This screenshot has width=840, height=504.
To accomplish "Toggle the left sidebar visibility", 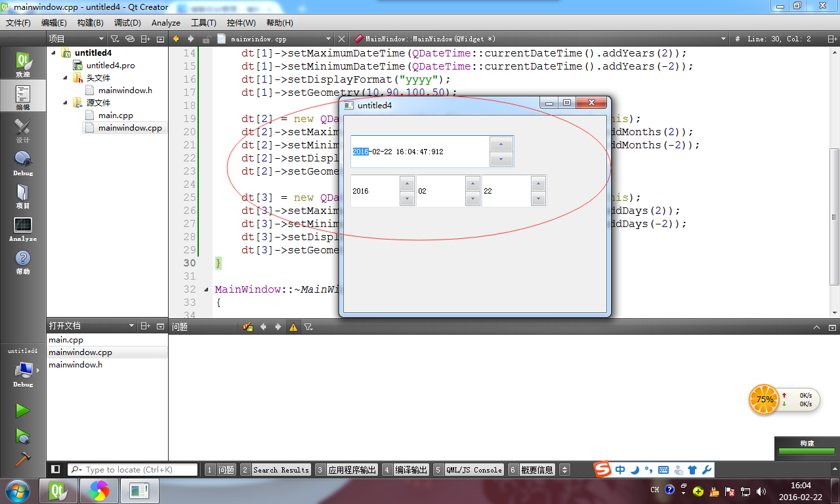I will coord(56,470).
